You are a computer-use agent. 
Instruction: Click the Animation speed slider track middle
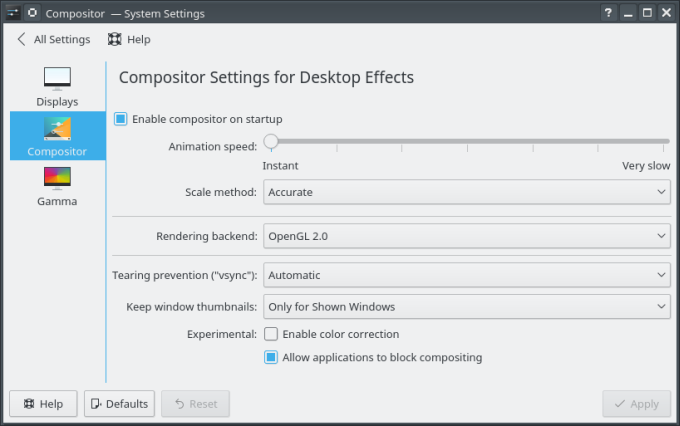pyautogui.click(x=467, y=141)
